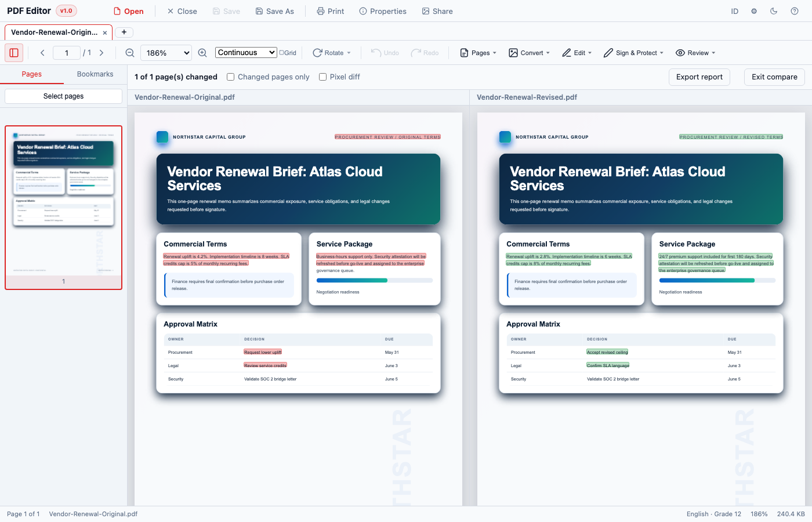The width and height of the screenshot is (812, 522).
Task: Click the 186% zoom readout in status bar
Action: click(759, 514)
